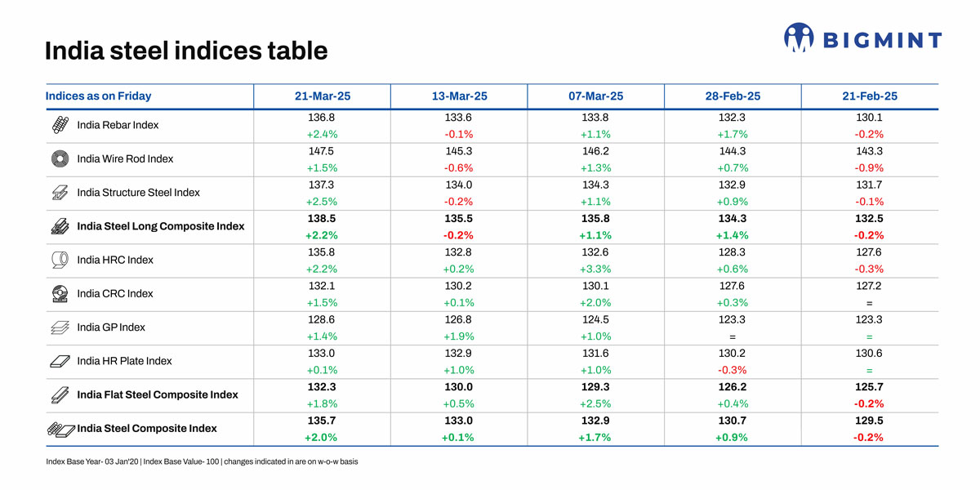Click the India Wire Rod Index icon
This screenshot has height=490, width=980.
(x=60, y=158)
